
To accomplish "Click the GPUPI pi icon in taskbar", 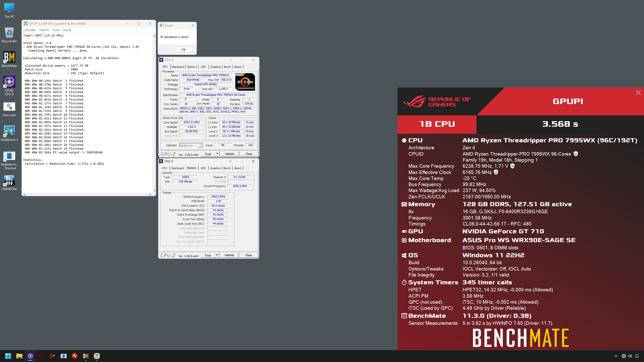I will [97, 356].
